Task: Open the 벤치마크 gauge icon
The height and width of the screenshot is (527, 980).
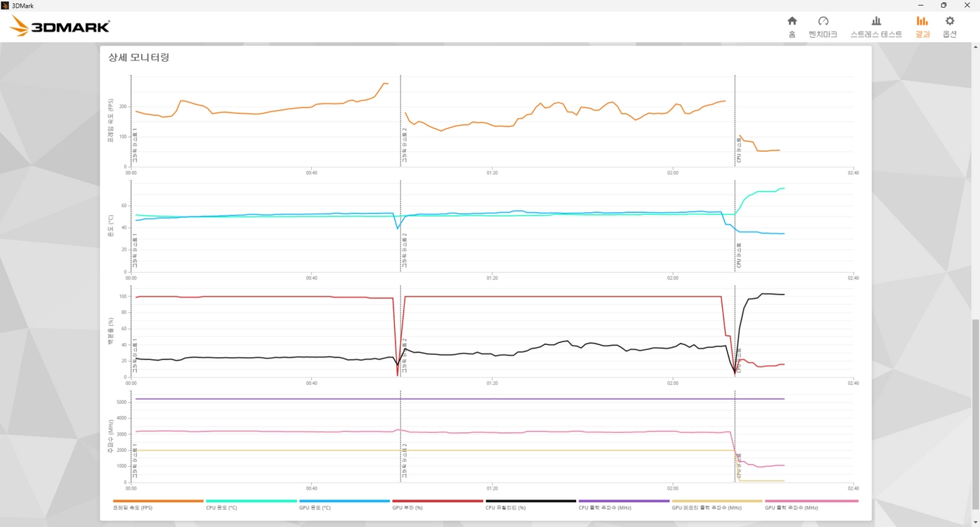Action: pyautogui.click(x=823, y=21)
